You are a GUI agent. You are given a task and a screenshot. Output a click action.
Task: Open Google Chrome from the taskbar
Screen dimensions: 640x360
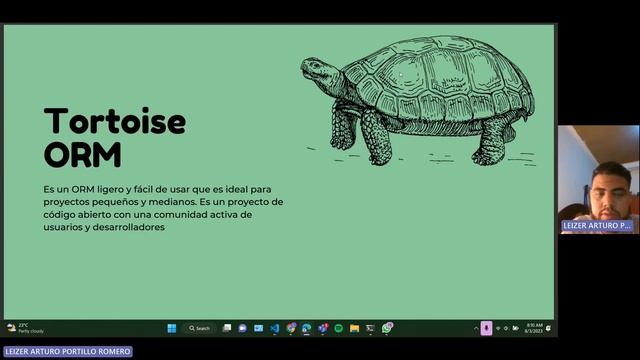[291, 328]
